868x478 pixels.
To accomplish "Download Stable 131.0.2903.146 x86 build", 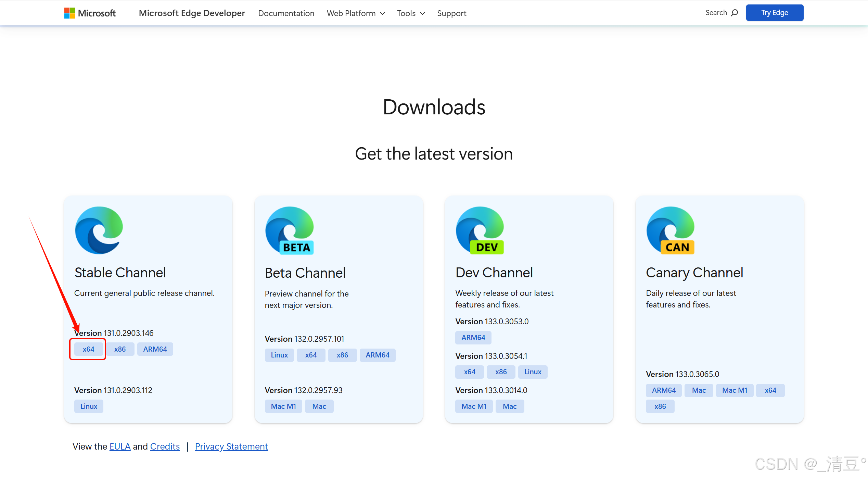I will (x=120, y=349).
